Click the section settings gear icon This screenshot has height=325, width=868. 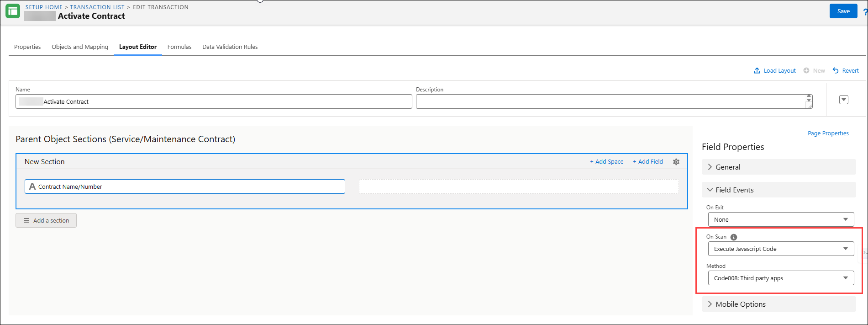click(676, 162)
